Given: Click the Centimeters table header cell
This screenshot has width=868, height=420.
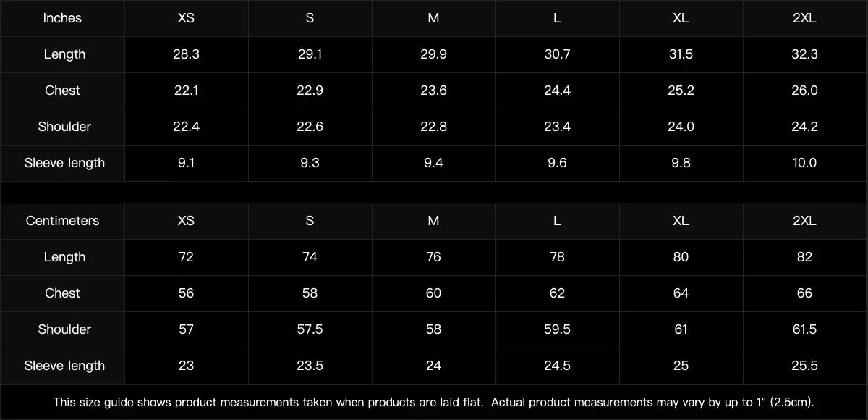Looking at the screenshot, I should (x=62, y=221).
